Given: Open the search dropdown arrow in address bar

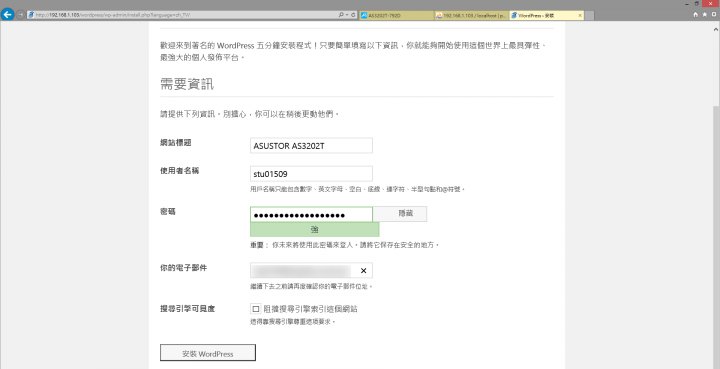Looking at the screenshot, I should pyautogui.click(x=347, y=15).
